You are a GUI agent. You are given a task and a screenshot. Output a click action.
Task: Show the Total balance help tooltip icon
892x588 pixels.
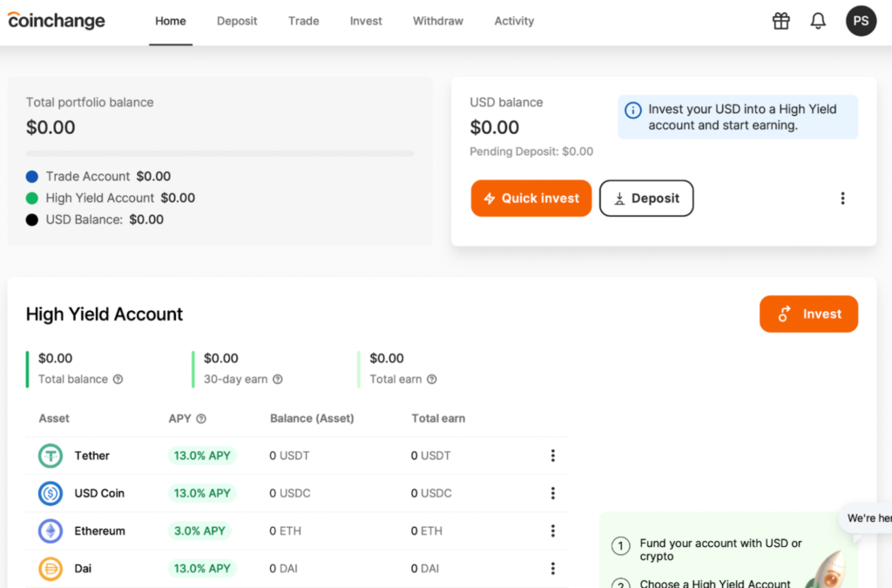[118, 380]
